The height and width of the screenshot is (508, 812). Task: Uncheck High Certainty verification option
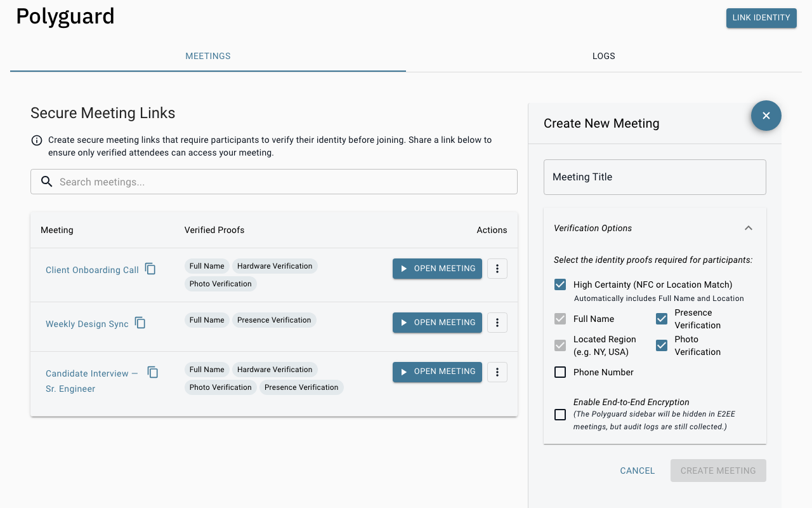[560, 284]
